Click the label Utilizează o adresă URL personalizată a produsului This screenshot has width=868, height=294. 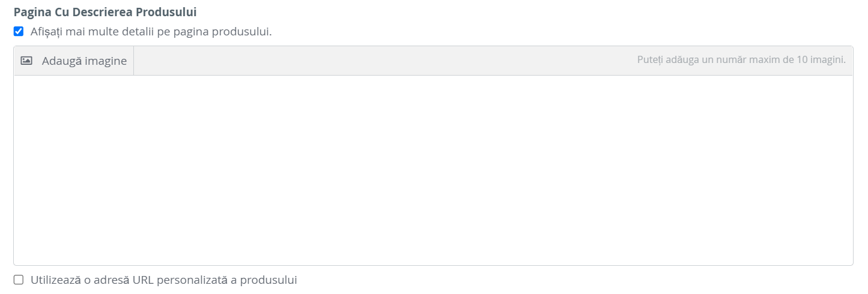pyautogui.click(x=164, y=280)
